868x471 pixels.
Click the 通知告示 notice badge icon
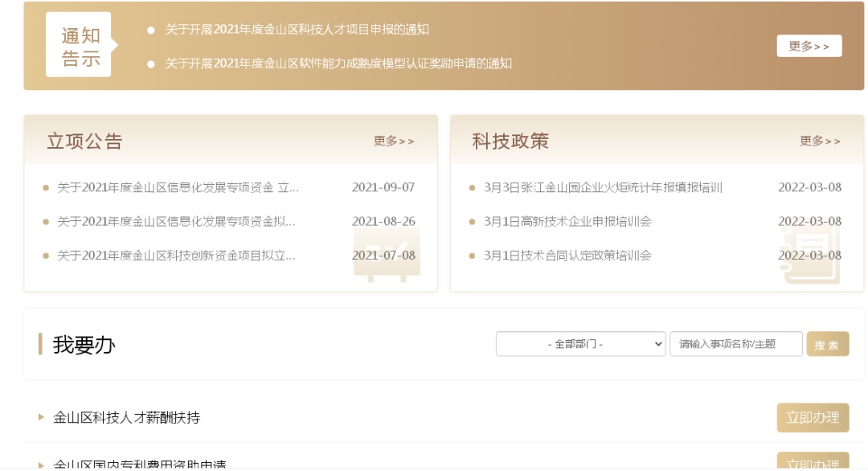coord(79,47)
